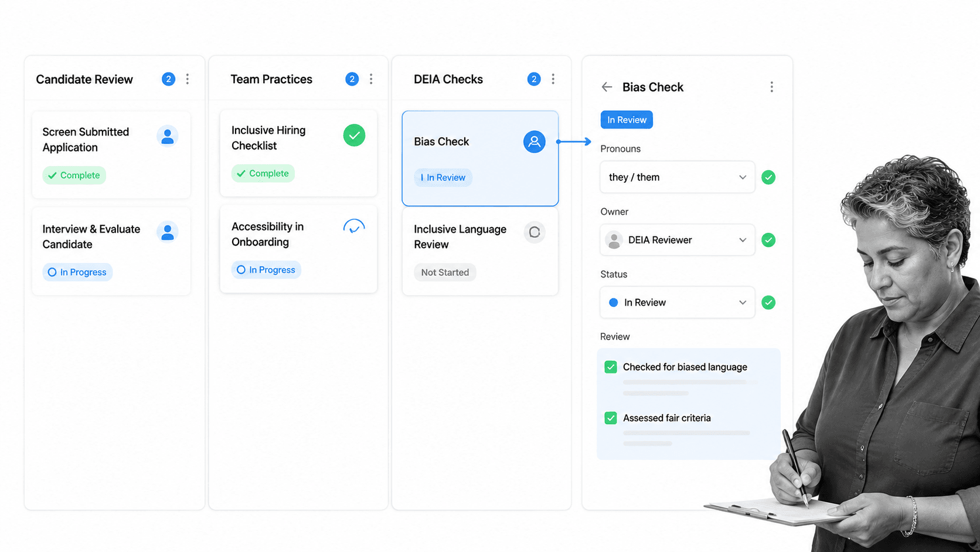Click the Candidate Review column title
The image size is (980, 552).
[84, 79]
